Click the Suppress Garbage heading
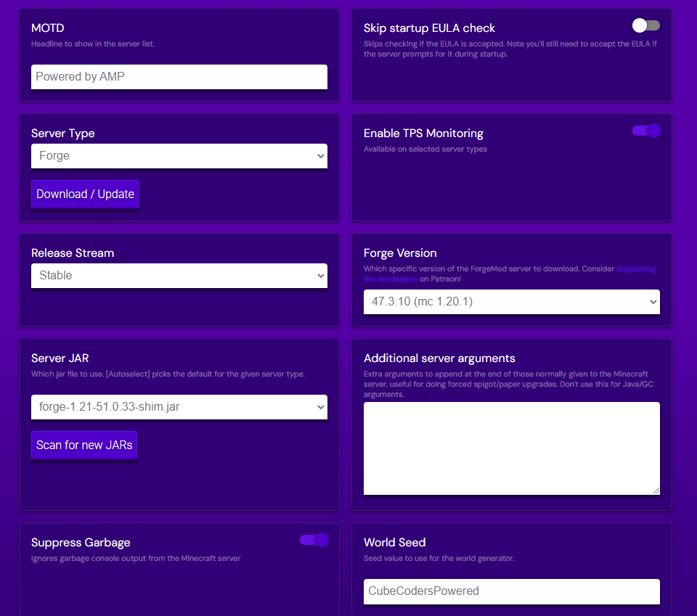This screenshot has height=616, width=697. (x=81, y=543)
